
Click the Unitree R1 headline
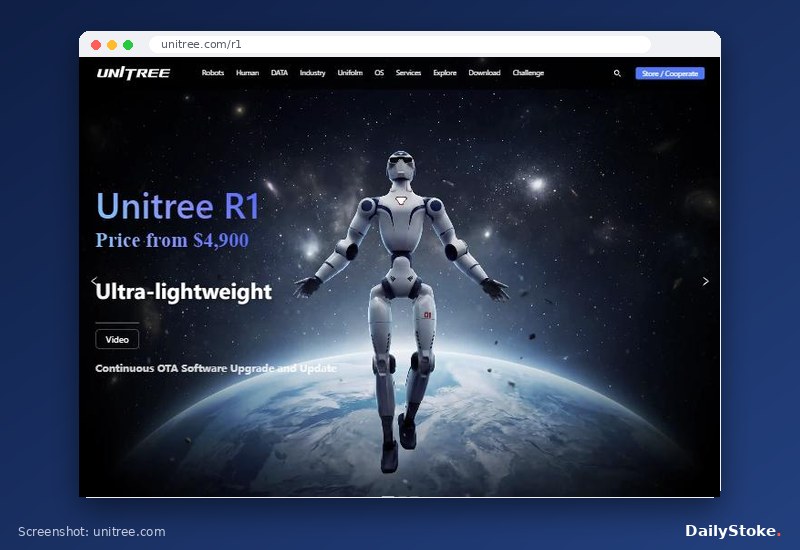click(178, 206)
